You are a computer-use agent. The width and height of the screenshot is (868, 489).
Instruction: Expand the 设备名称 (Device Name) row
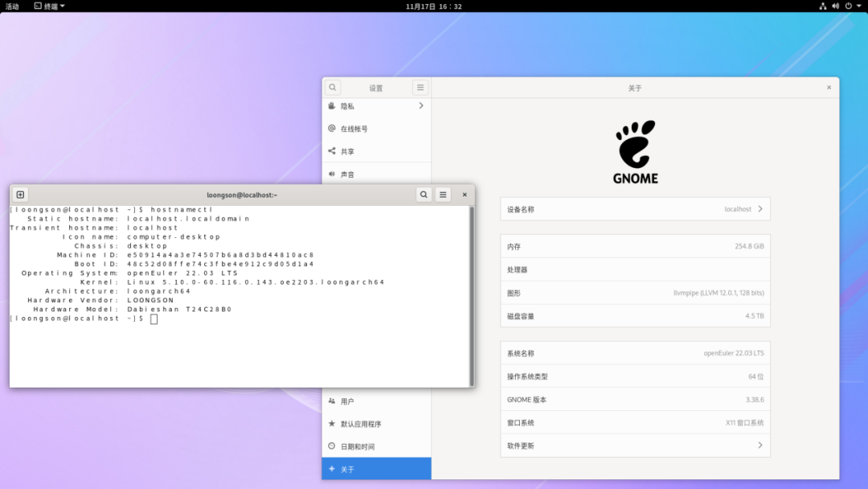[x=635, y=209]
